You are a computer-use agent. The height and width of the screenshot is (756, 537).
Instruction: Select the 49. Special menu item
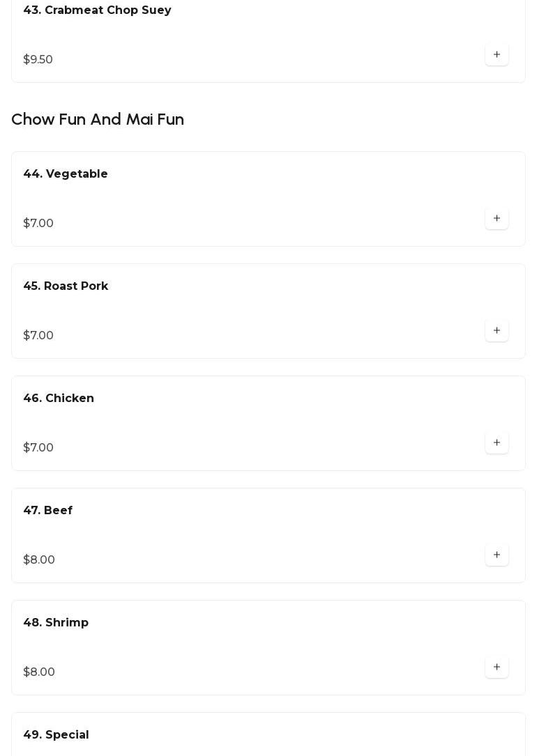(x=56, y=735)
